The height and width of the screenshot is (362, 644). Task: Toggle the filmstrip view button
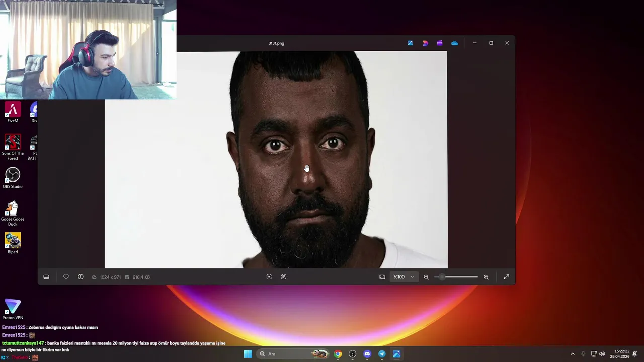[46, 277]
